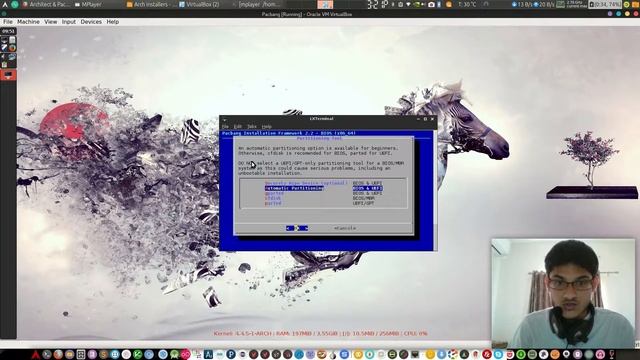Open the VirtualBox Help menu
Image resolution: width=640 pixels, height=360 pixels.
point(113,22)
